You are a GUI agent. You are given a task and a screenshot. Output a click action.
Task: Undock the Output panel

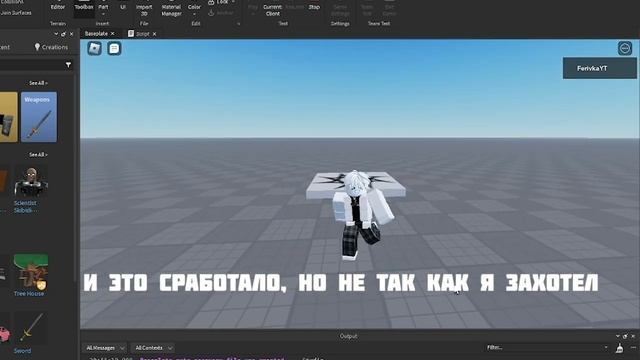625,336
